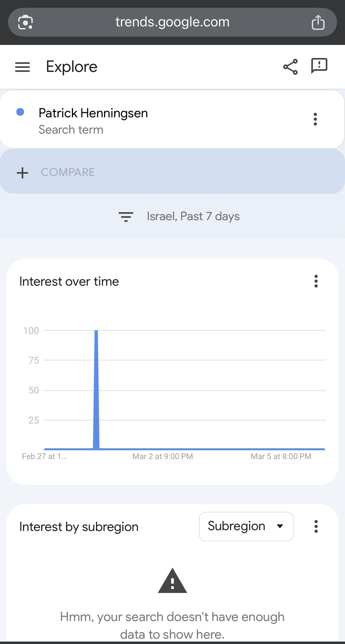This screenshot has width=345, height=644.
Task: Open search term more options menu
Action: click(x=315, y=119)
